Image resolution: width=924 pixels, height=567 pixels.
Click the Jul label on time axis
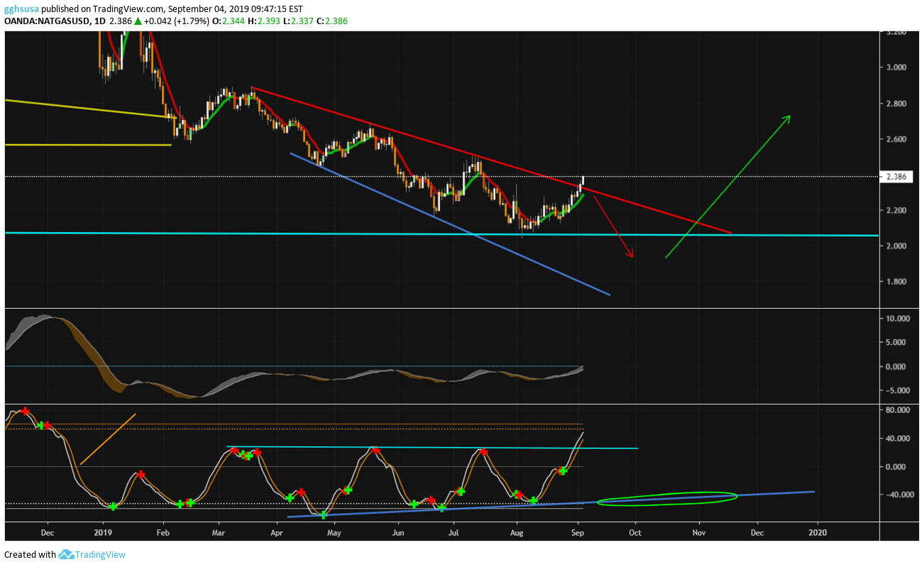tap(454, 532)
